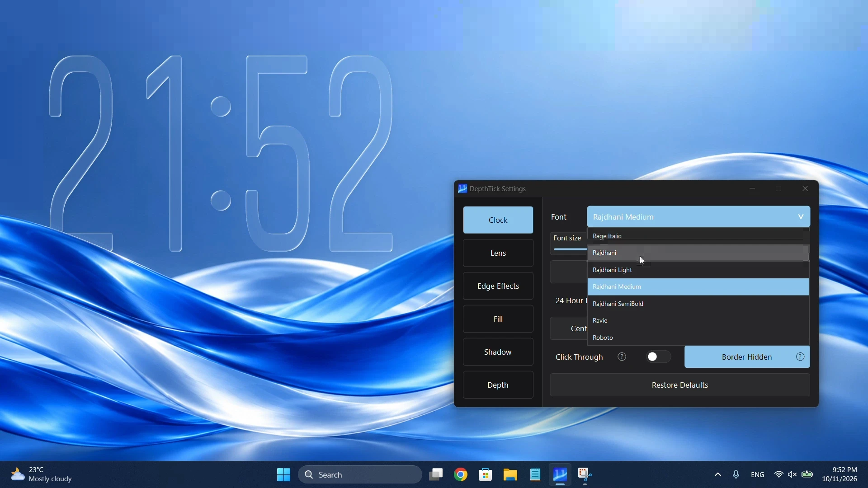868x488 pixels.
Task: Click the DepthTick logo in the title bar
Action: tap(462, 189)
